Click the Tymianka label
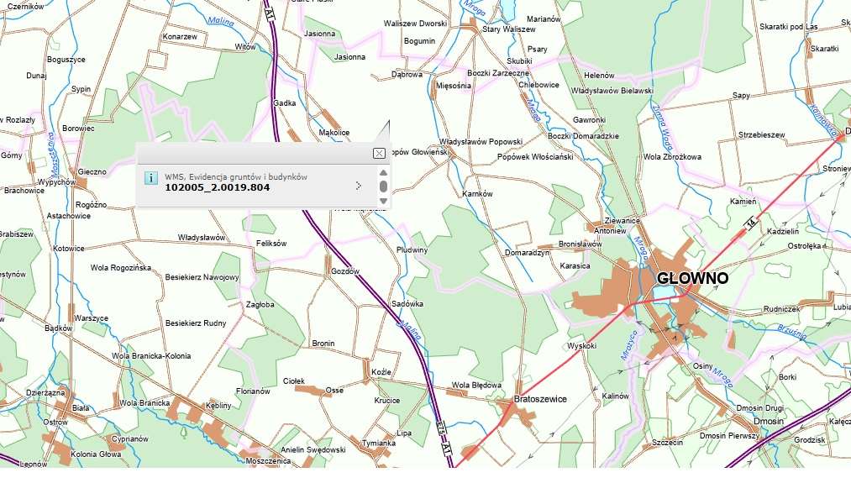 (379, 444)
